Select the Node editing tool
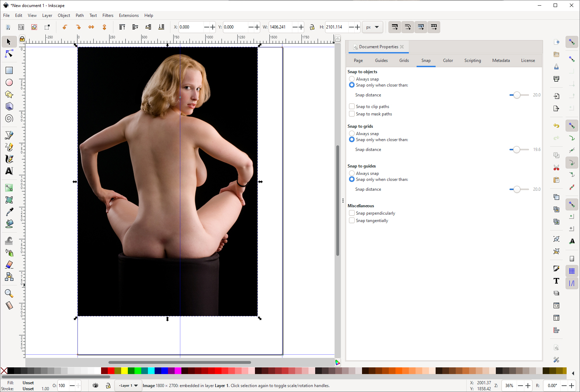 click(9, 54)
